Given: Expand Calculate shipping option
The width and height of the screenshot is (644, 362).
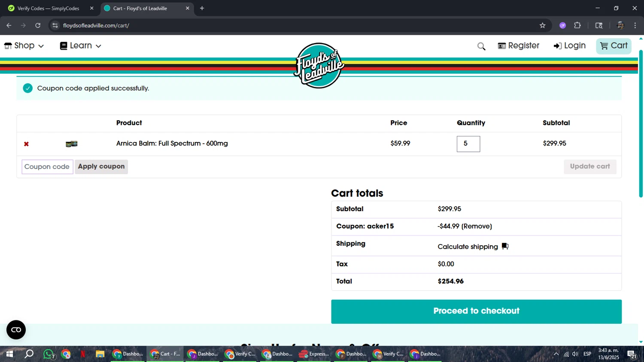Looking at the screenshot, I should point(468,247).
